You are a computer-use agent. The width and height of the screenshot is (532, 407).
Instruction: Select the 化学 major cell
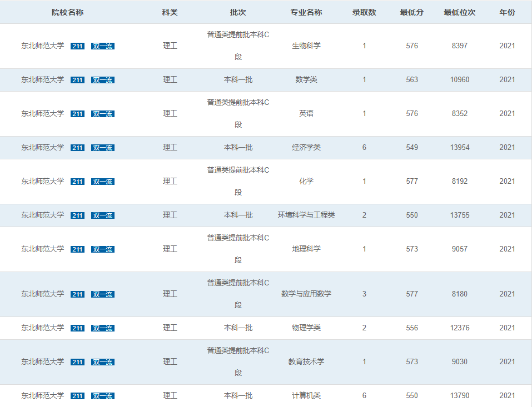click(306, 182)
